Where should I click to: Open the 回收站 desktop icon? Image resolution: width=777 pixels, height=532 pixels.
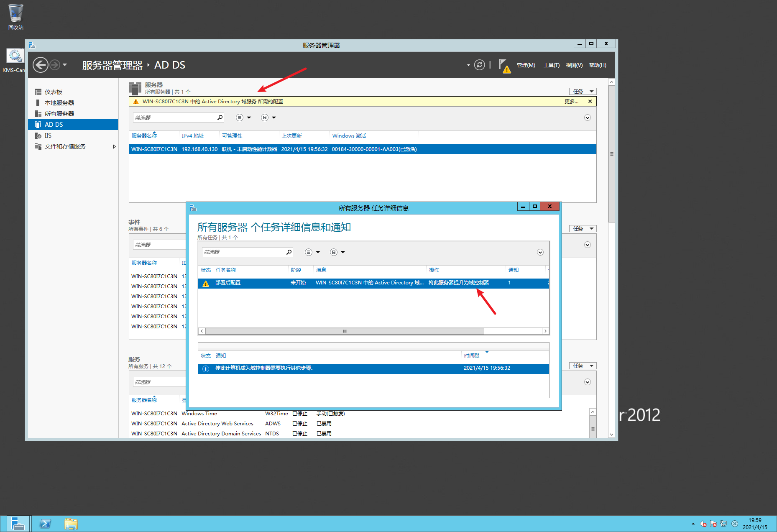click(x=16, y=17)
